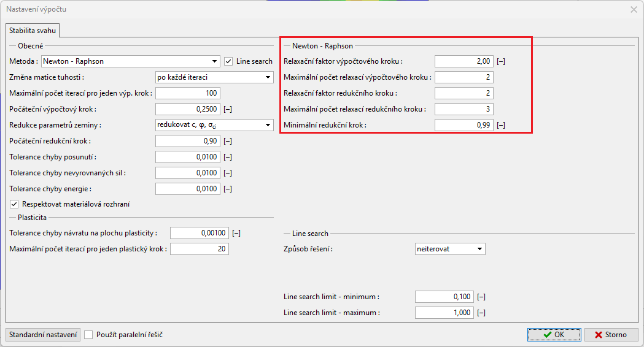Image resolution: width=644 pixels, height=347 pixels.
Task: Click the Tolerance chyby energie field
Action: click(x=187, y=189)
